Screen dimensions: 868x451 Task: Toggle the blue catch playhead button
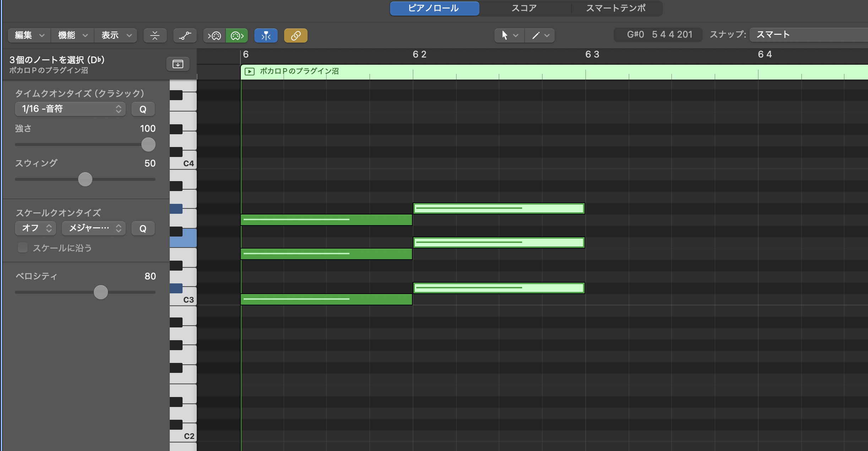[266, 36]
